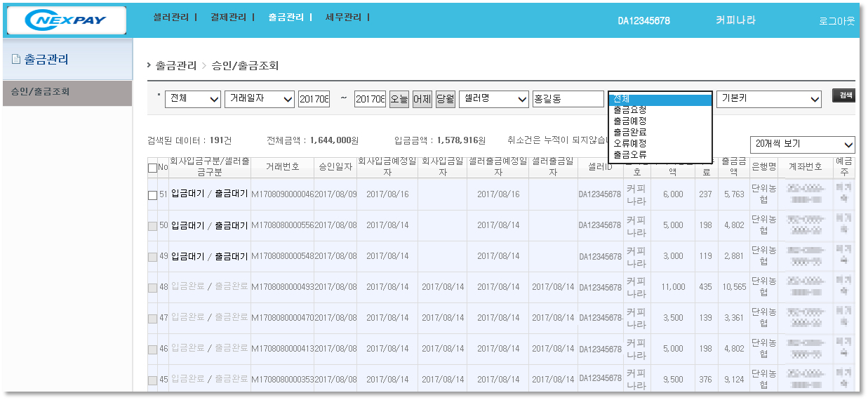Screen dimensions: 868x400
Task: Click transaction number M1708080000556
Action: 282,225
